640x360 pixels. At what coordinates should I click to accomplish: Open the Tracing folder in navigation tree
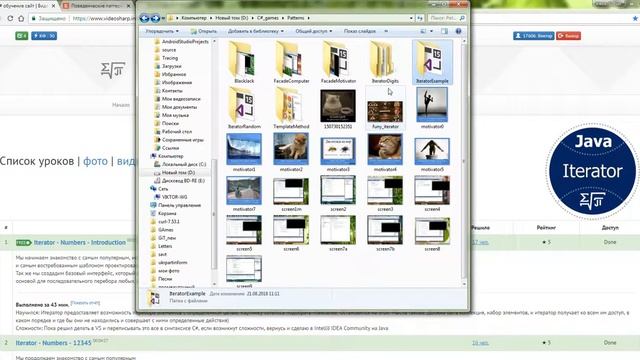click(x=166, y=58)
